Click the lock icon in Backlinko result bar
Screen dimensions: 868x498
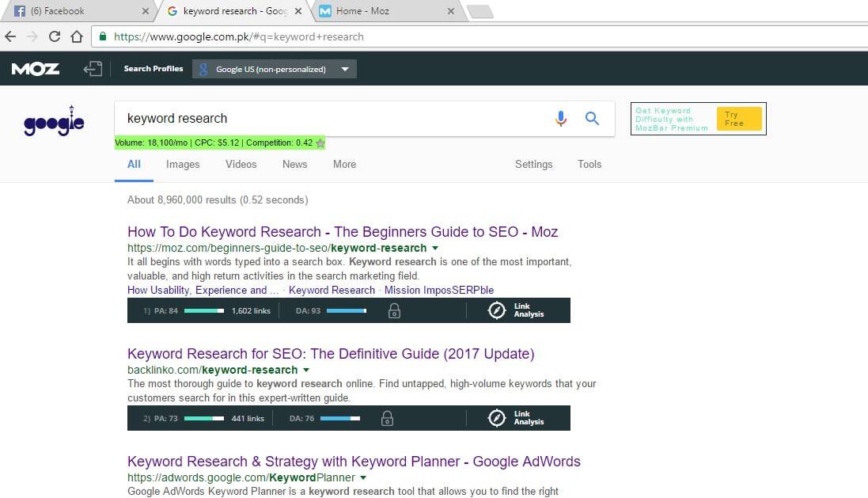(x=387, y=418)
